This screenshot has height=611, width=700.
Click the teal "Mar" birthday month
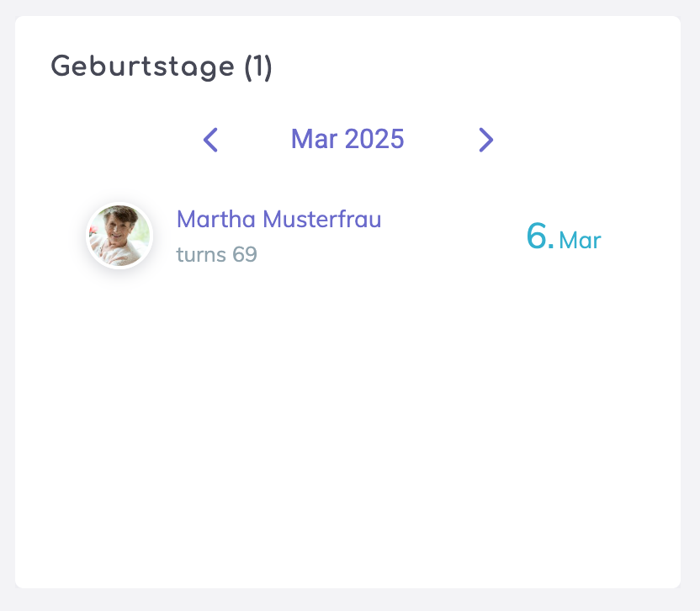tap(580, 241)
